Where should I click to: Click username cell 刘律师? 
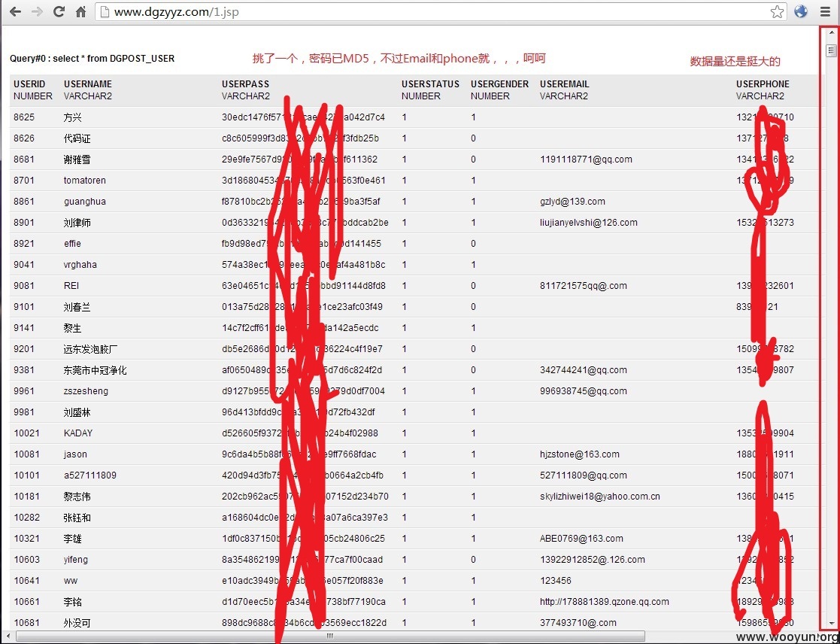pyautogui.click(x=77, y=223)
